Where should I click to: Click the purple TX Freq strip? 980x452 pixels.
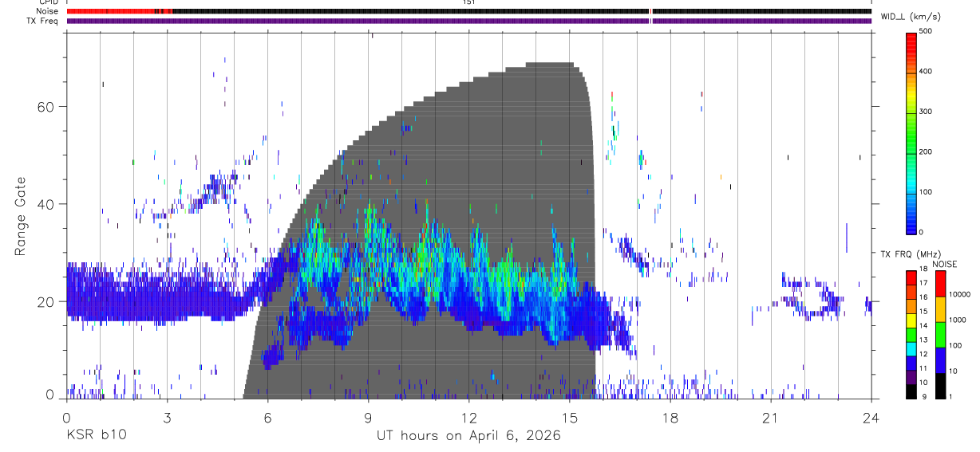point(468,21)
